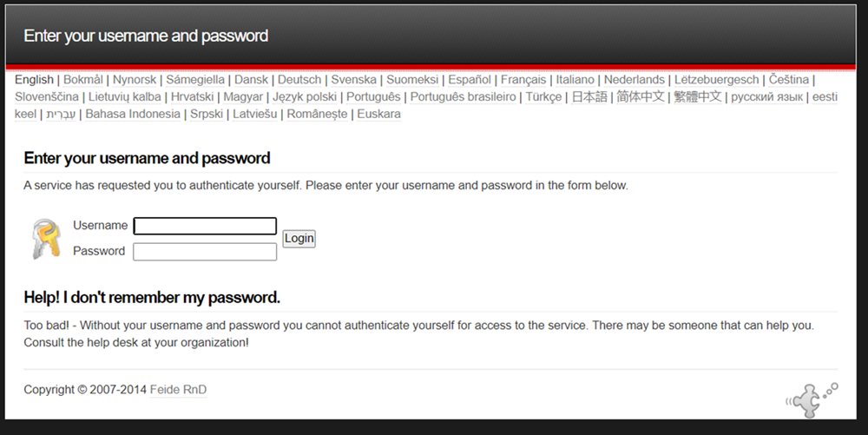Viewport: 868px width, 435px height.
Task: Click the Password input field
Action: pyautogui.click(x=205, y=252)
